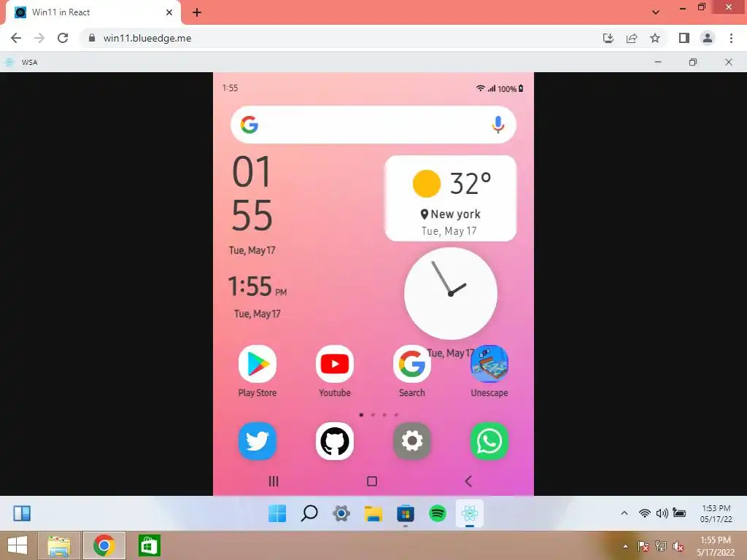Click the Google search bar field

point(373,125)
